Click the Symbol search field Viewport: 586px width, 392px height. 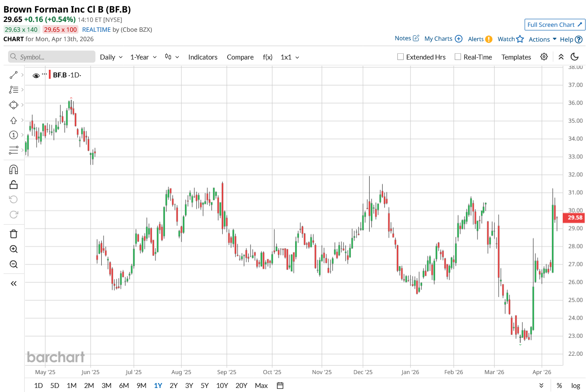52,57
